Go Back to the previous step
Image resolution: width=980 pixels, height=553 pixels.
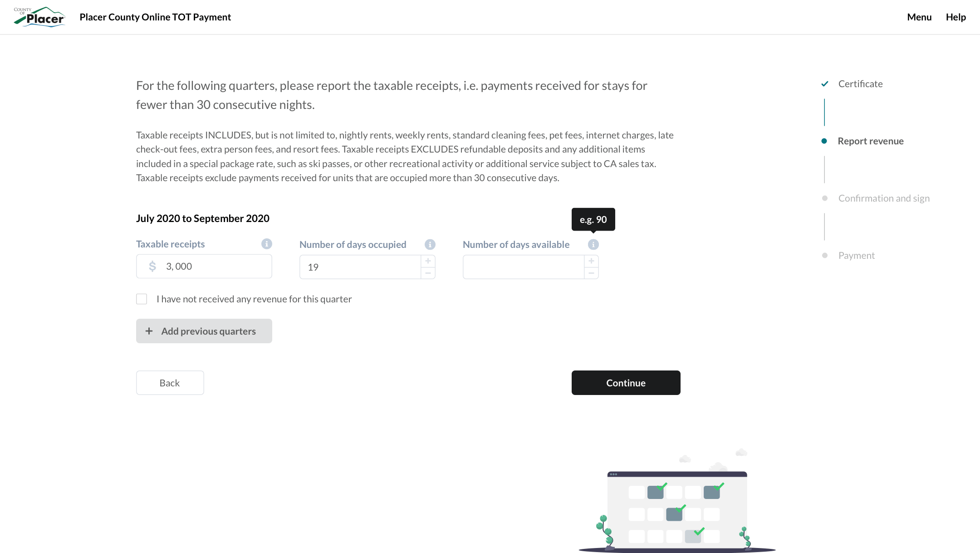tap(170, 383)
